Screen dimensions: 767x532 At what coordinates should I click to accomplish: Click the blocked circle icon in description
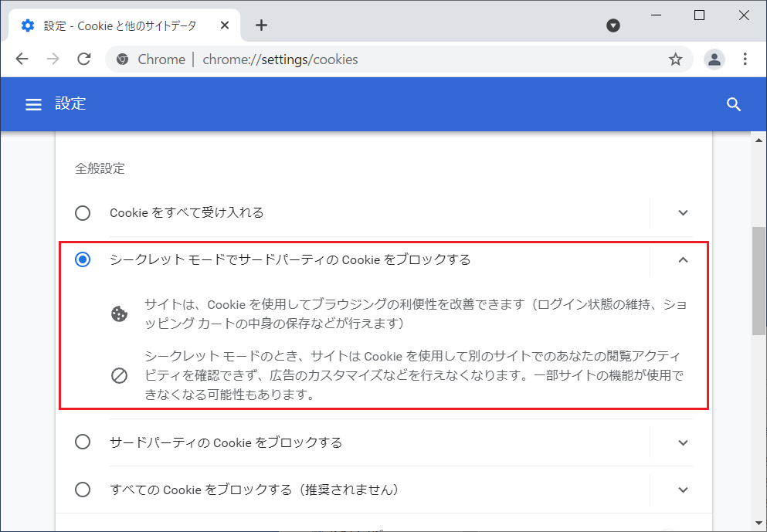120,375
